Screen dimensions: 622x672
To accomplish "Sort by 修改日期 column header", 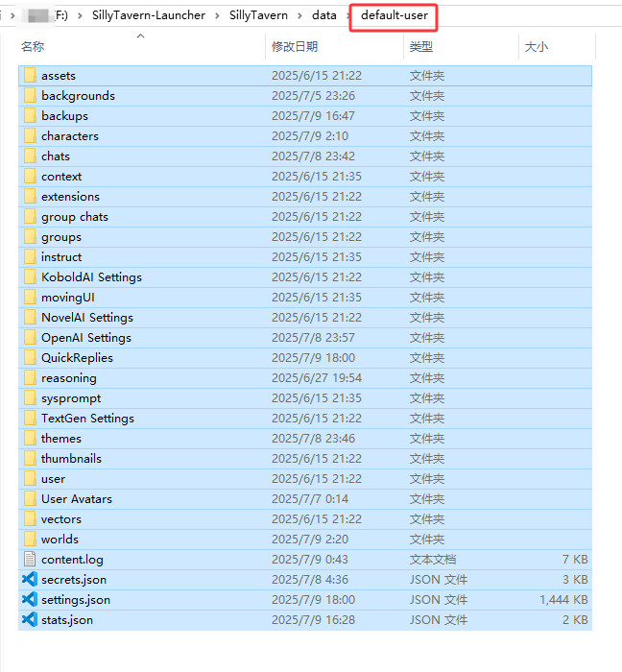I will 295,46.
